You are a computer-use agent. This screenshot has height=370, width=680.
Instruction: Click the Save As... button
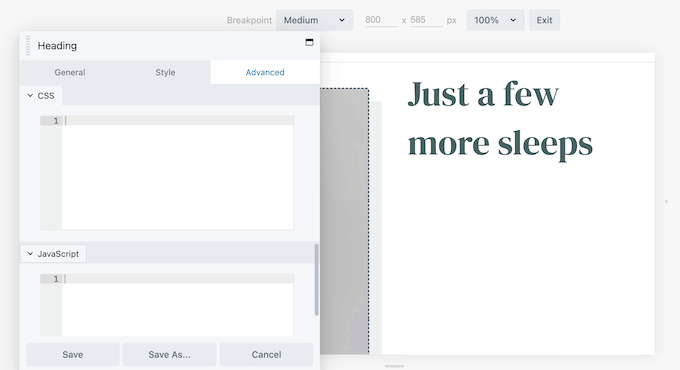coord(169,354)
